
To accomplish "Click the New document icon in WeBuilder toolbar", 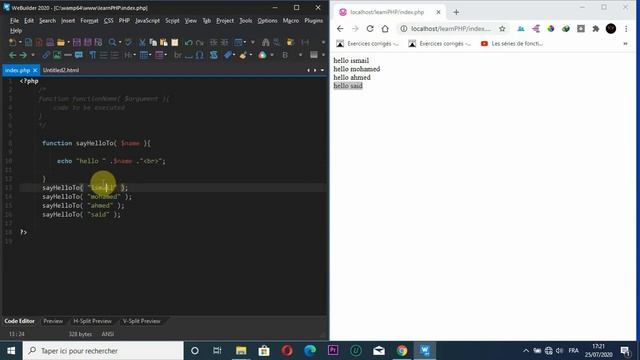I will (x=12, y=42).
